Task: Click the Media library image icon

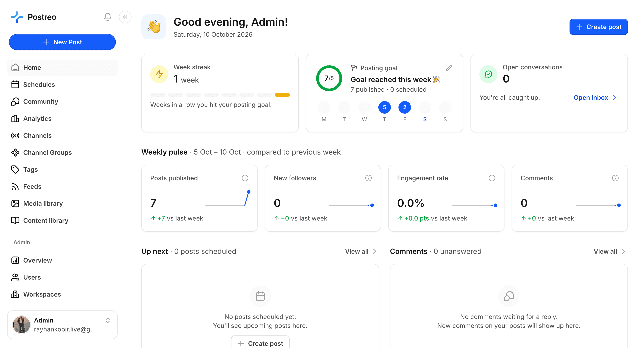Action: (x=15, y=204)
